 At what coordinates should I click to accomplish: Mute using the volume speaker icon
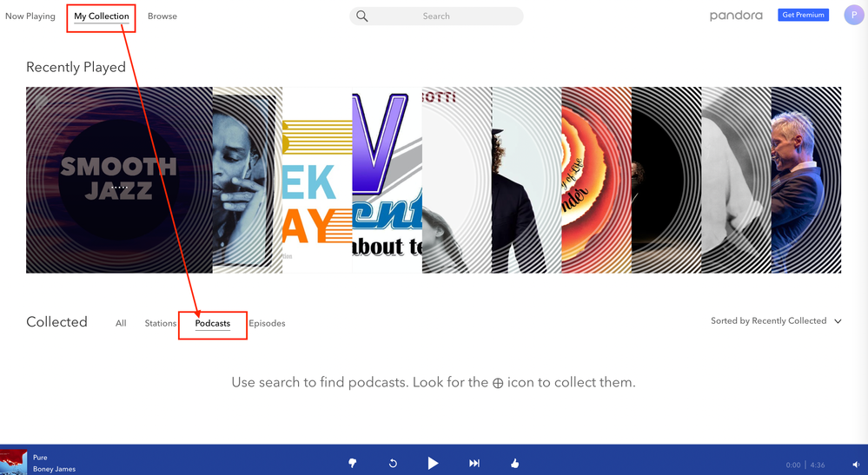point(855,465)
